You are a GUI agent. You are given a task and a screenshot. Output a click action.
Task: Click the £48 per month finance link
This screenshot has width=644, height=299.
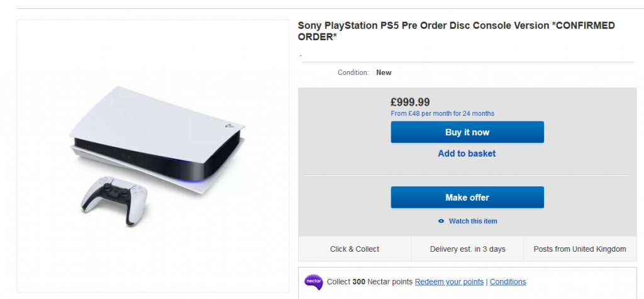pos(442,113)
